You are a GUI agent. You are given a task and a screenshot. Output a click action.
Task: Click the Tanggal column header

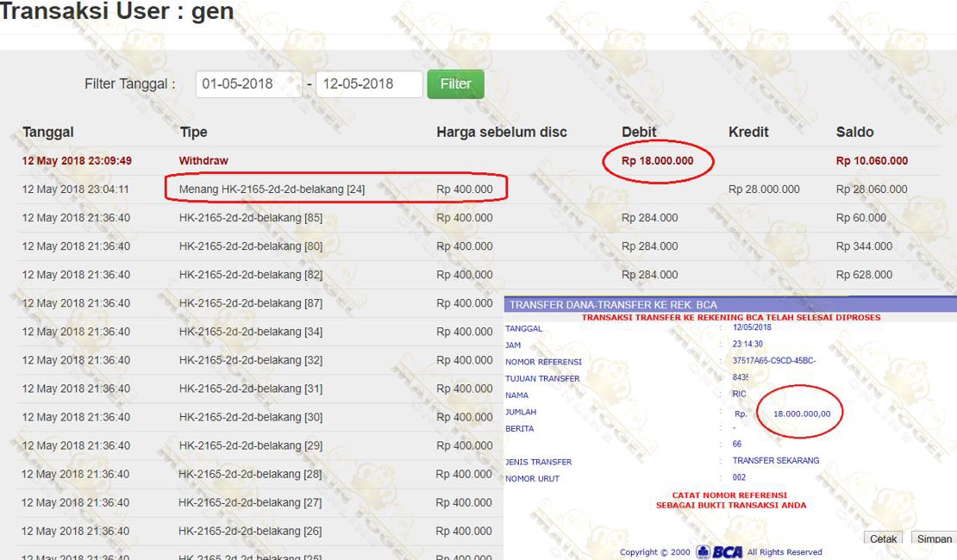click(48, 132)
